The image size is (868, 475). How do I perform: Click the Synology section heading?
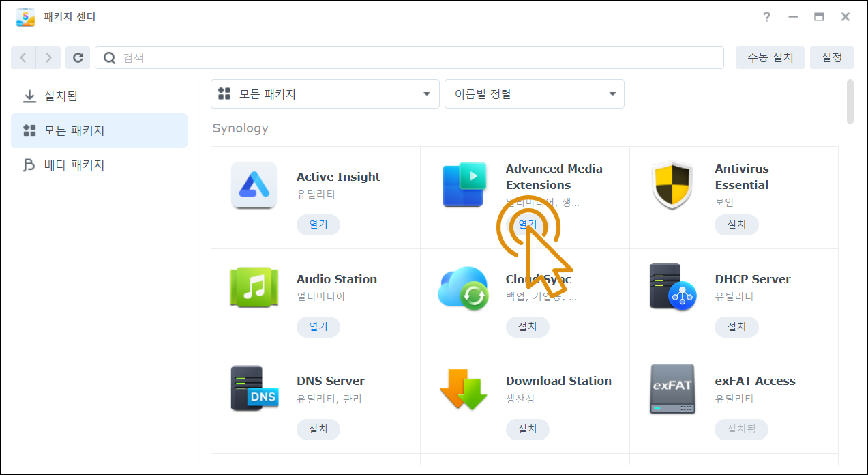(240, 128)
